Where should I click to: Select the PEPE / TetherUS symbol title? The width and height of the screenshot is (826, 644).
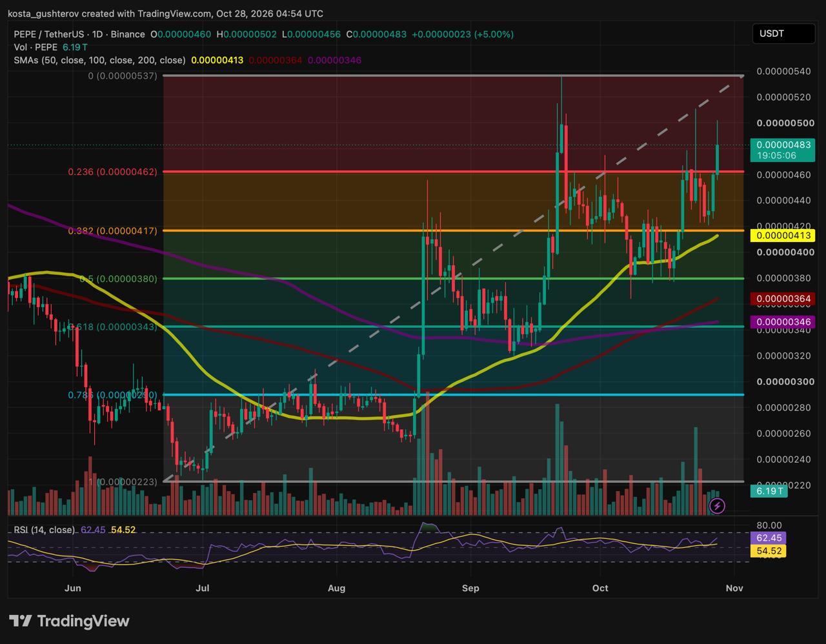[x=79, y=34]
